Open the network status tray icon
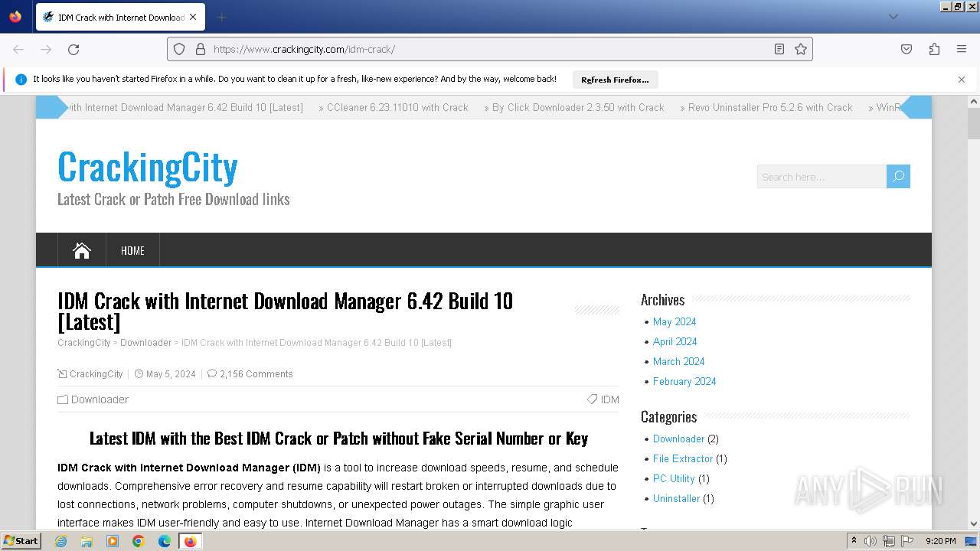This screenshot has width=980, height=551. click(x=889, y=541)
